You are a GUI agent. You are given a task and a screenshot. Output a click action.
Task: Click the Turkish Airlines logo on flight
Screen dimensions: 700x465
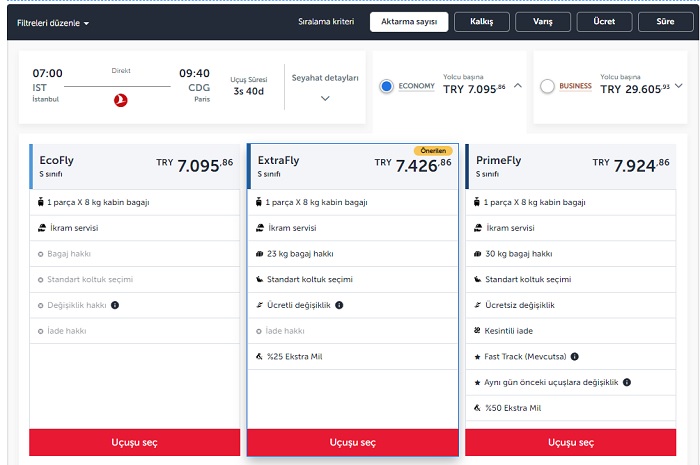[x=121, y=100]
